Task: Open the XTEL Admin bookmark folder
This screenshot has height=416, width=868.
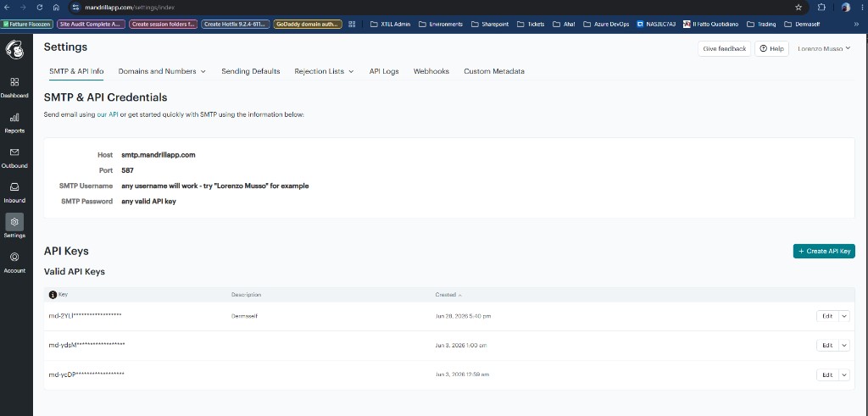Action: 390,24
